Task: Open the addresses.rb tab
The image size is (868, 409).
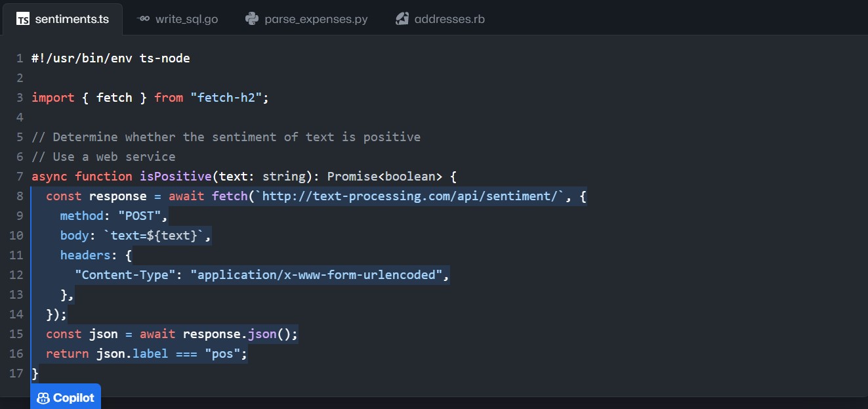Action: point(441,19)
